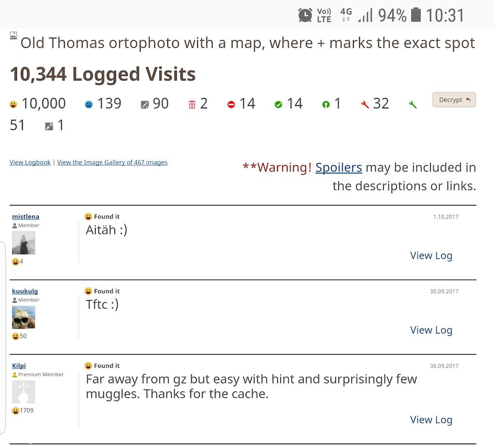The image size is (495, 448).
Task: Toggle the Decrypt button
Action: click(454, 100)
